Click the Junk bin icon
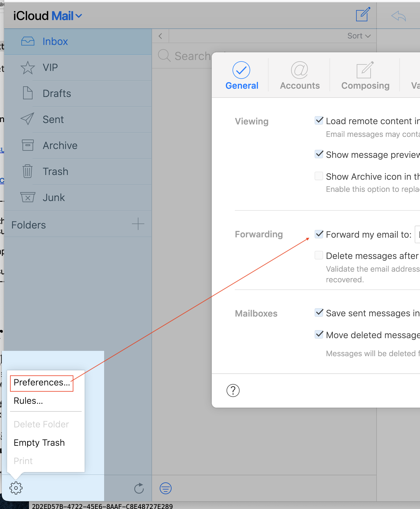 pos(28,197)
